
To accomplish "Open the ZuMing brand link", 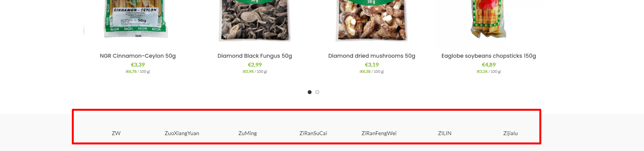I will click(247, 133).
